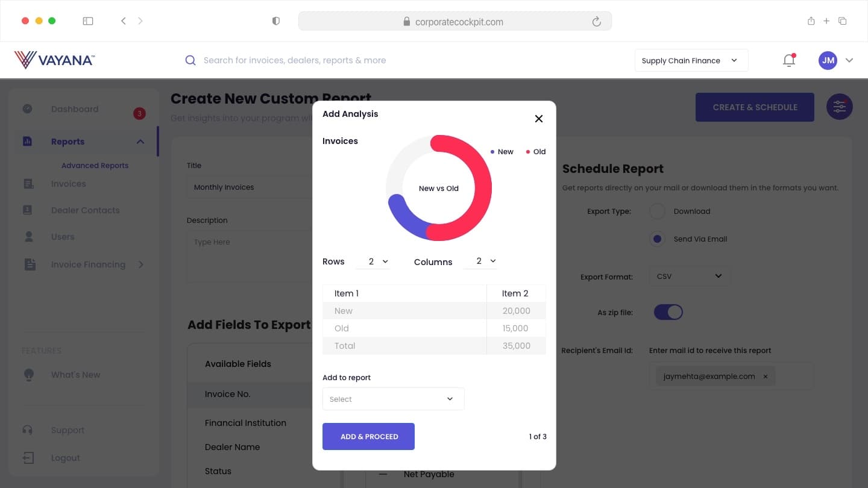The image size is (868, 488).
Task: Click the Old legend entry
Action: pyautogui.click(x=536, y=152)
